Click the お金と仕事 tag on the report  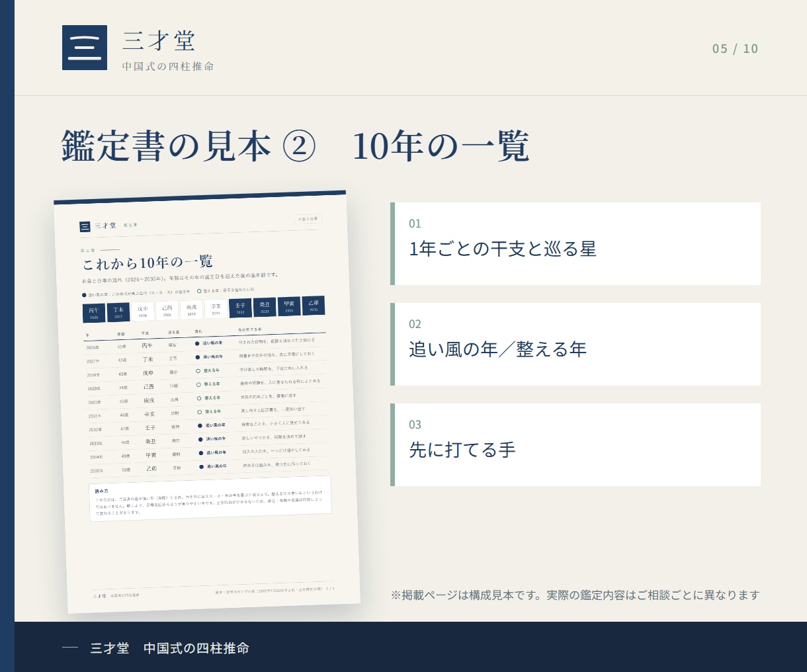308,219
